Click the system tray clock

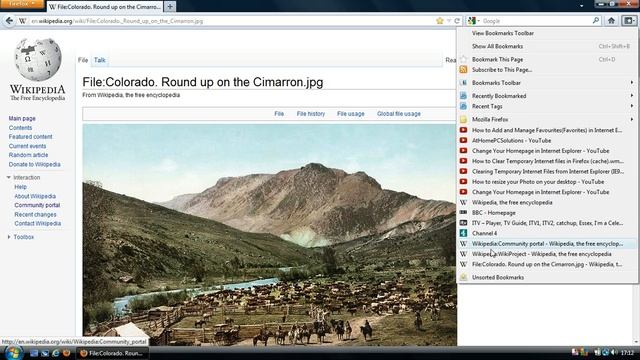[x=627, y=352]
